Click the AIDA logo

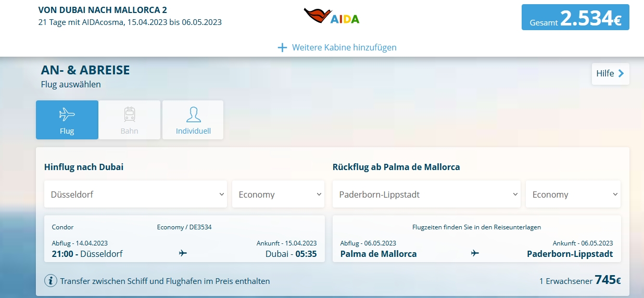tap(332, 17)
